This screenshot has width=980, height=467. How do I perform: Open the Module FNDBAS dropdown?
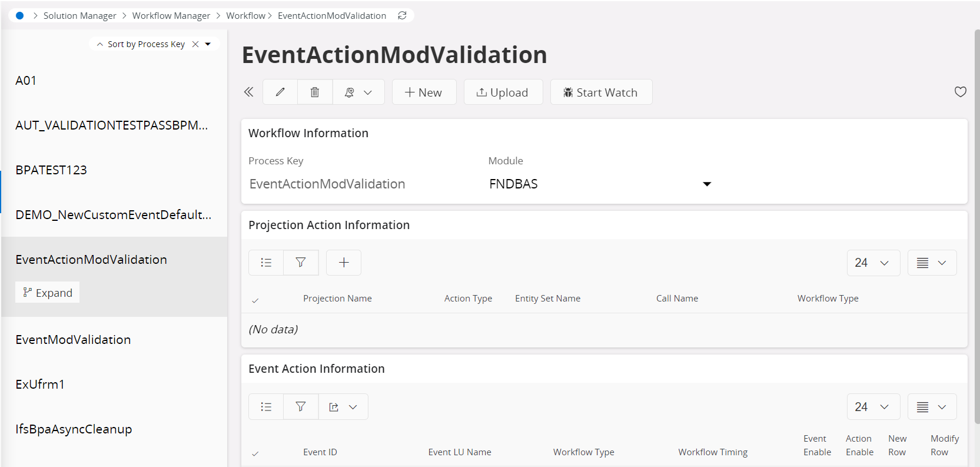pos(707,184)
